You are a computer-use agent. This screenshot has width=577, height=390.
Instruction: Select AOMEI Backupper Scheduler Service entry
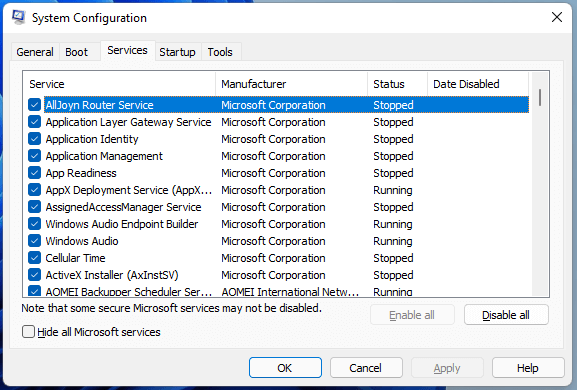[x=129, y=292]
